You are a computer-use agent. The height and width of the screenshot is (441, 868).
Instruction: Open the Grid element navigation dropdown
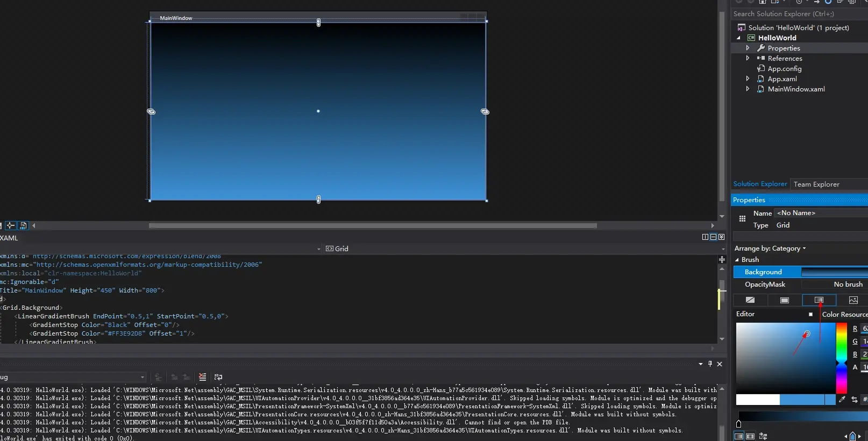pyautogui.click(x=723, y=249)
